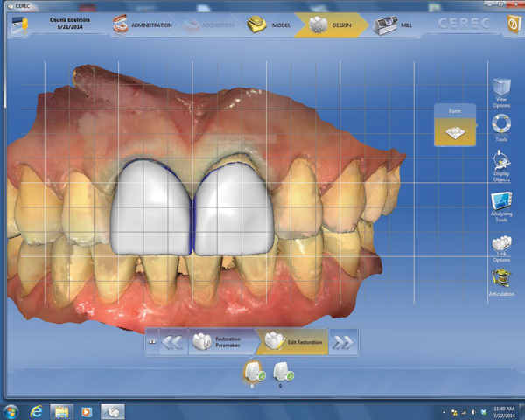This screenshot has width=525, height=420.
Task: Open the Tools wheel in the sidebar
Action: (x=501, y=128)
